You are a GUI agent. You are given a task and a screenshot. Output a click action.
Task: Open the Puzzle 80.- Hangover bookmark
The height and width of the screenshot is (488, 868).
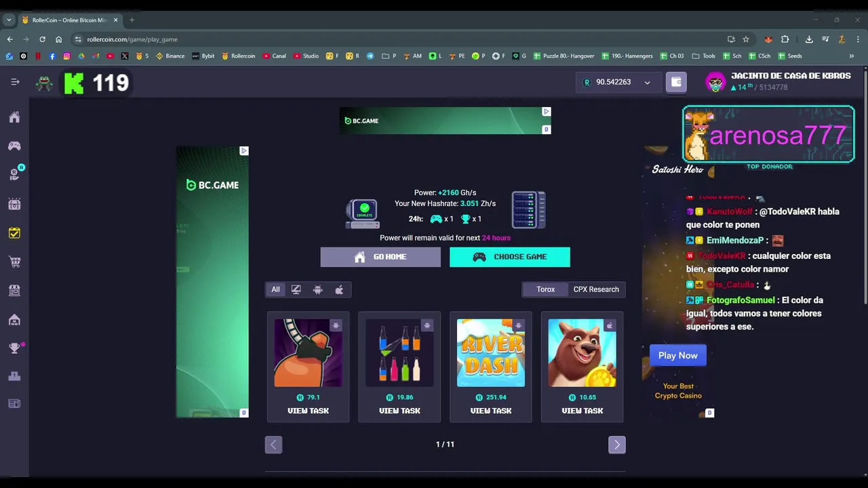564,56
